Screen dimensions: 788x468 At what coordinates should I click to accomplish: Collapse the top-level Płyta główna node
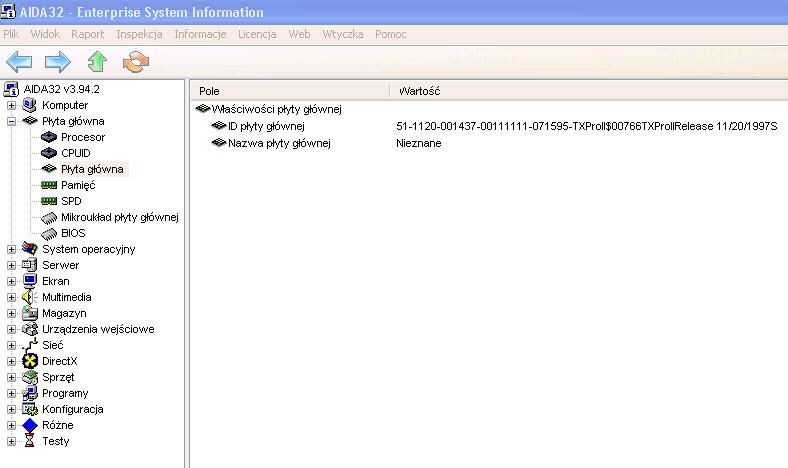pyautogui.click(x=11, y=121)
